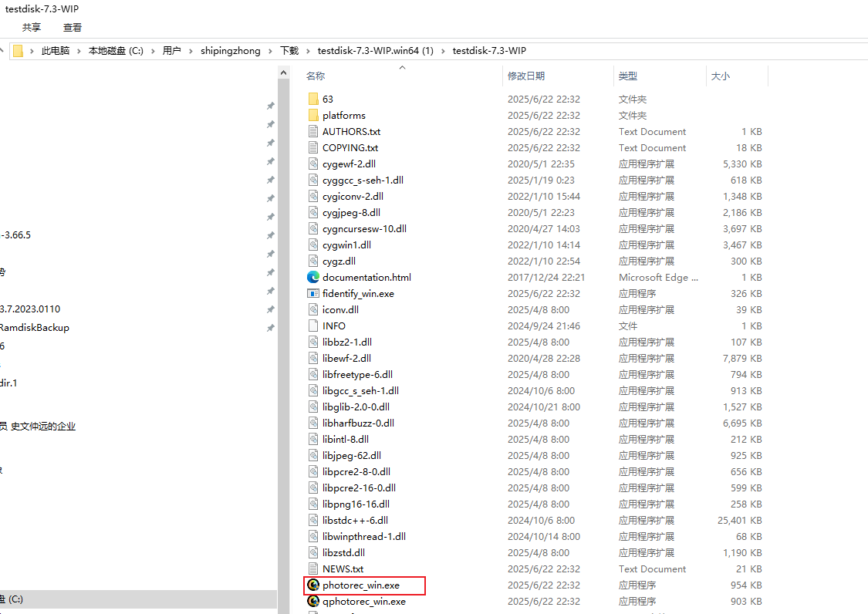
Task: Expand the breadcrumb arrow after shipingzhong
Action: click(270, 51)
